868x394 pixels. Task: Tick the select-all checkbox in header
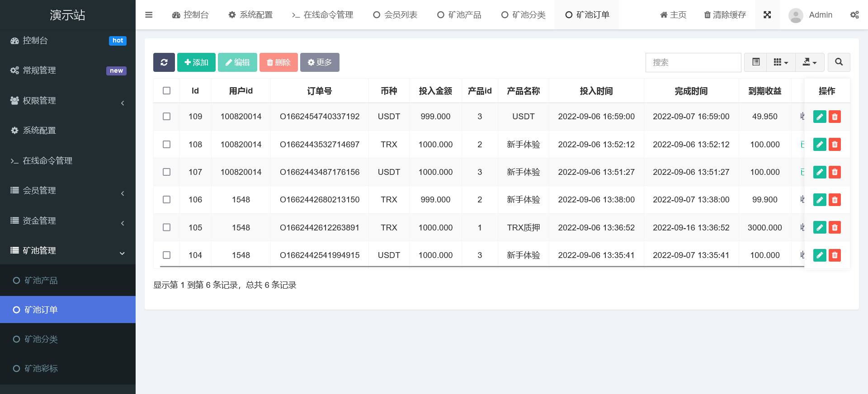point(166,91)
